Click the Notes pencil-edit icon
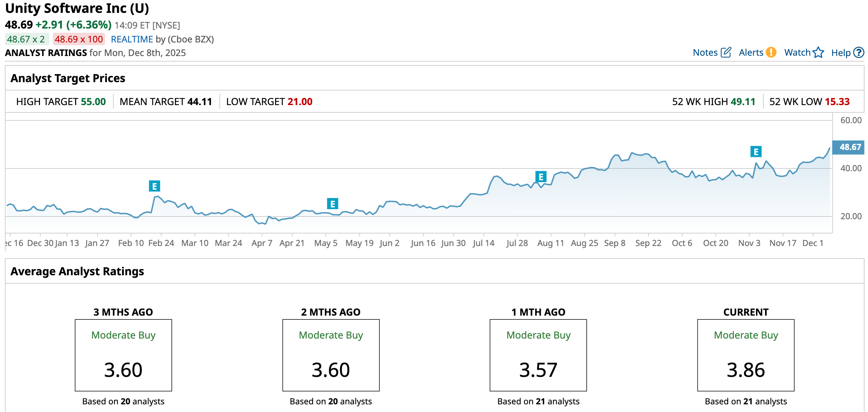This screenshot has width=868, height=412. pos(726,53)
